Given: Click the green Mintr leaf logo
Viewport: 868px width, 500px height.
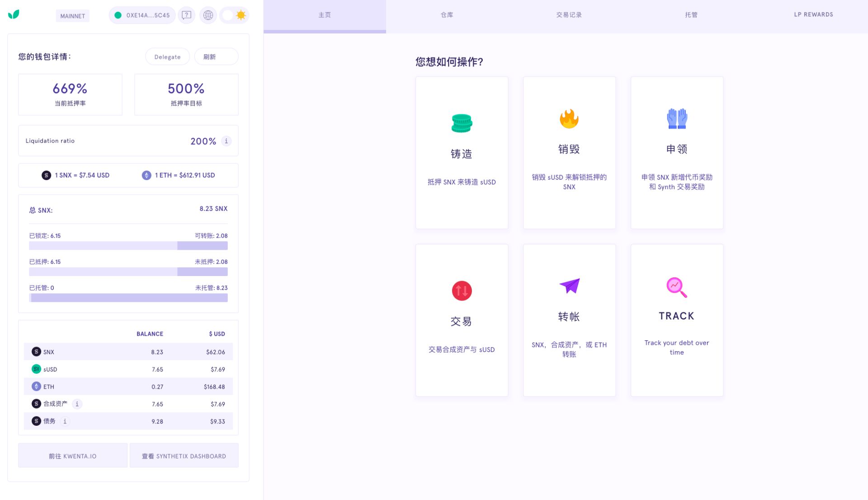Looking at the screenshot, I should coord(14,14).
